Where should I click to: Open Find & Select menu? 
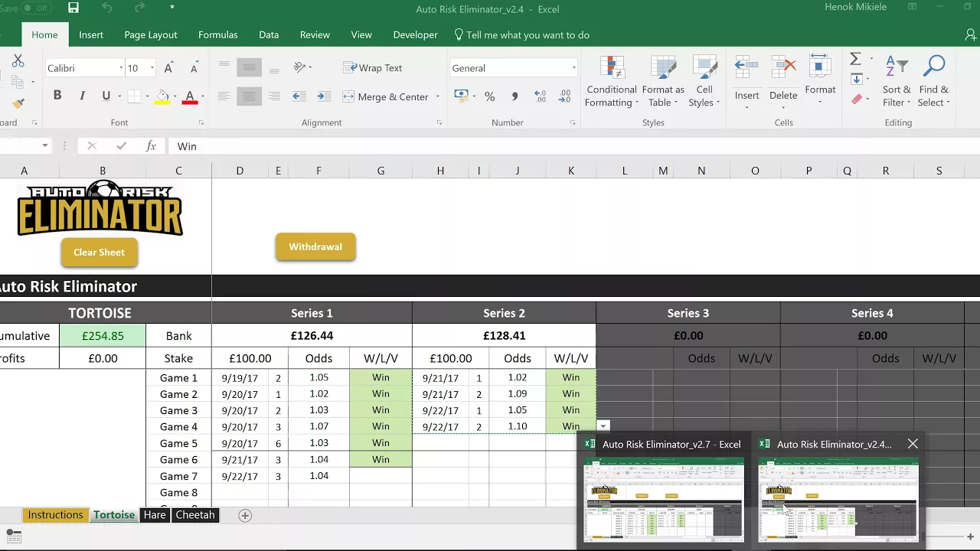coord(934,80)
